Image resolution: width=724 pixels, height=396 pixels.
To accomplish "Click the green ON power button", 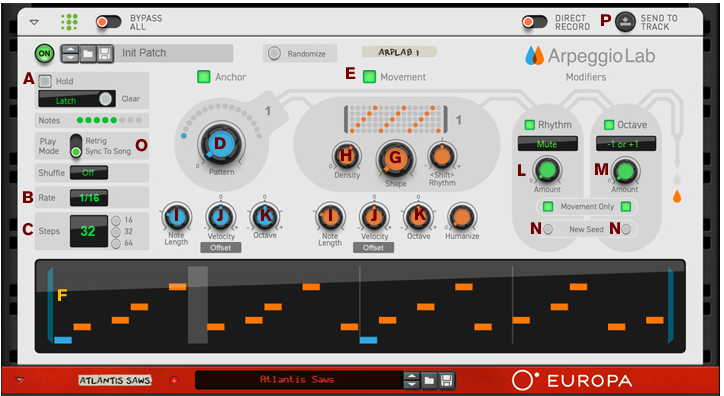I will coord(44,54).
